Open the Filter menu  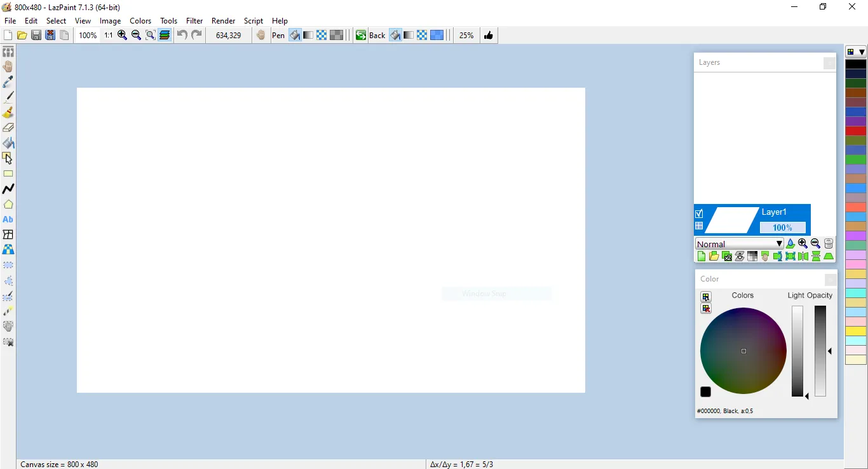point(194,21)
